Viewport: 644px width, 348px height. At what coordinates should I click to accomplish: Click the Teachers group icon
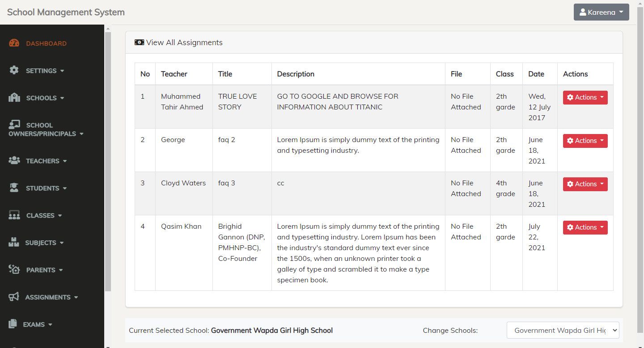[14, 160]
